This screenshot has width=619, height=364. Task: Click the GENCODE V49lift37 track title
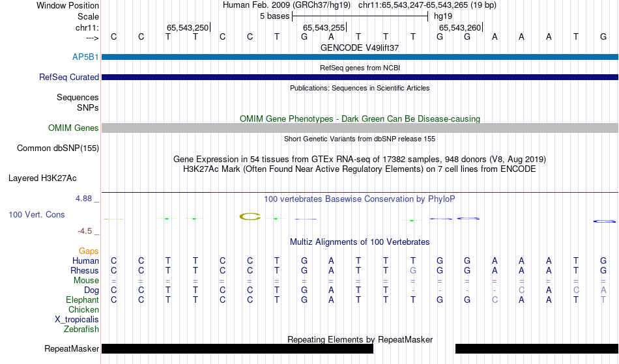tap(360, 48)
